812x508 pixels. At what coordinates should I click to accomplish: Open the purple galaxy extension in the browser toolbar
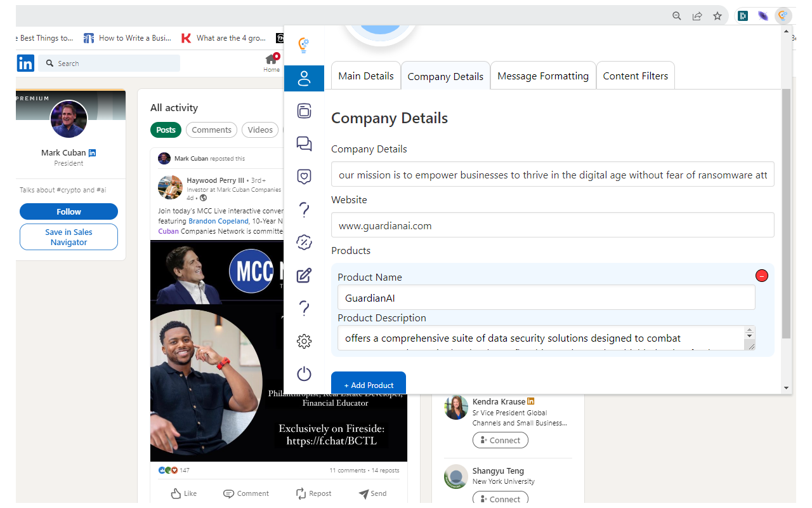point(763,15)
